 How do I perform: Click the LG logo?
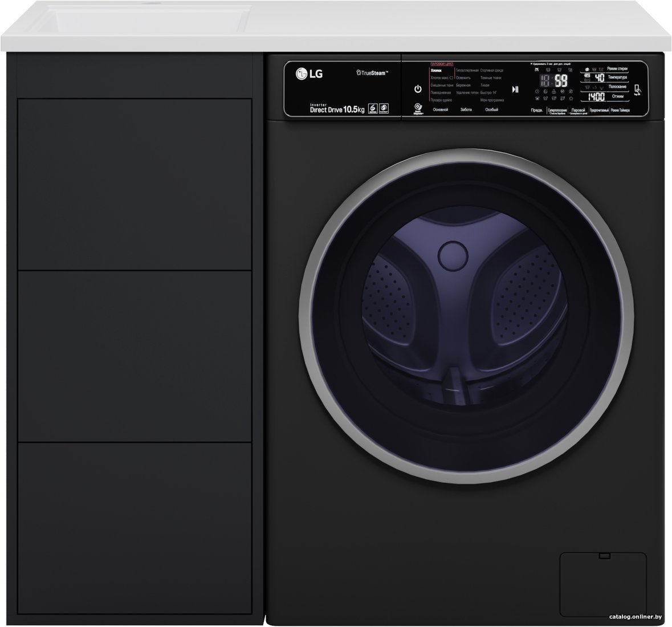309,74
